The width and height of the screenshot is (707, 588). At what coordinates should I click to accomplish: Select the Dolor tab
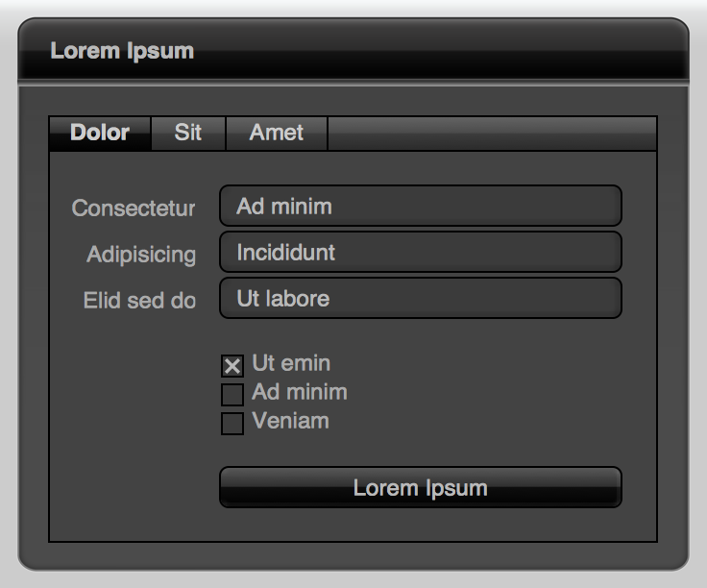(x=100, y=133)
